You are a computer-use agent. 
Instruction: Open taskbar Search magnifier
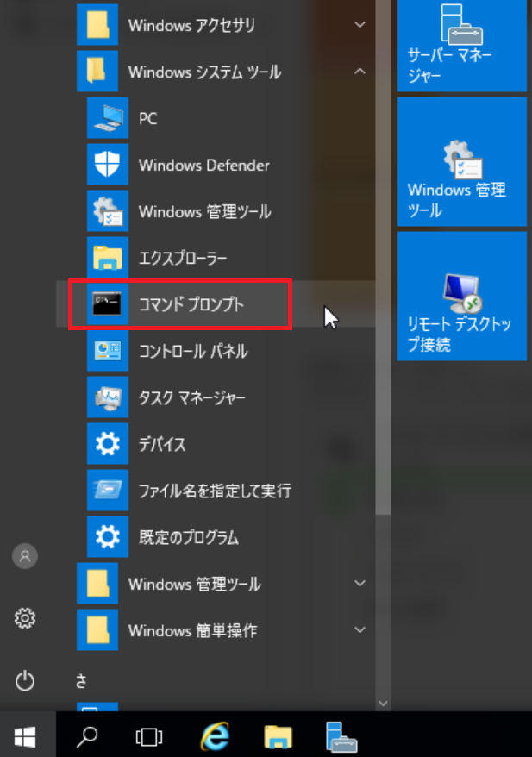pyautogui.click(x=87, y=736)
